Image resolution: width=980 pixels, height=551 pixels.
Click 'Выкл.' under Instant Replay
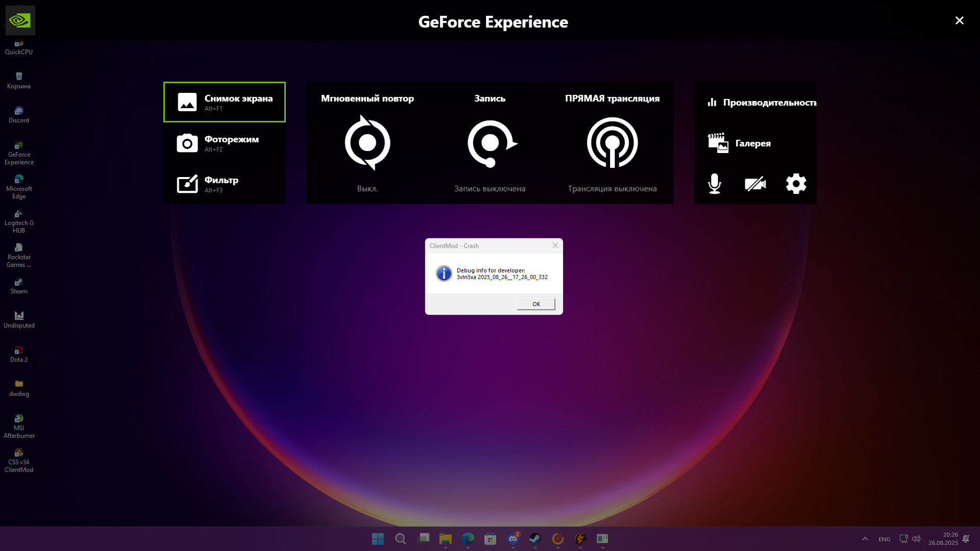click(367, 189)
